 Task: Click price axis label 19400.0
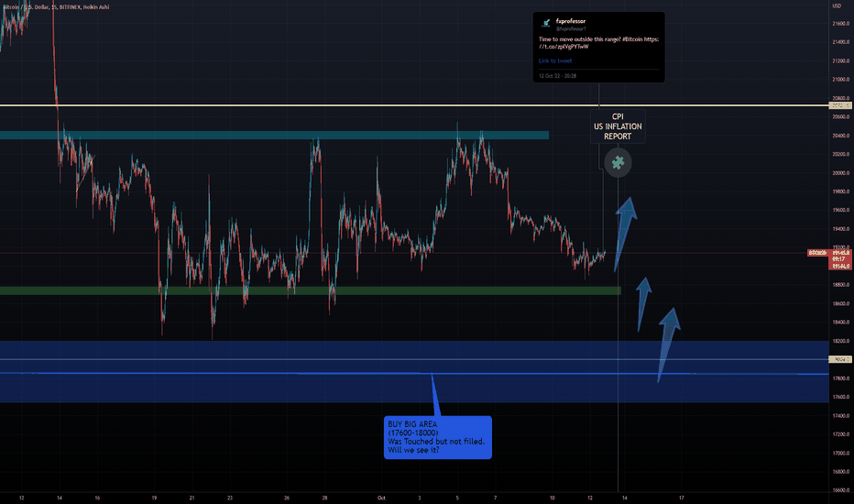click(840, 229)
